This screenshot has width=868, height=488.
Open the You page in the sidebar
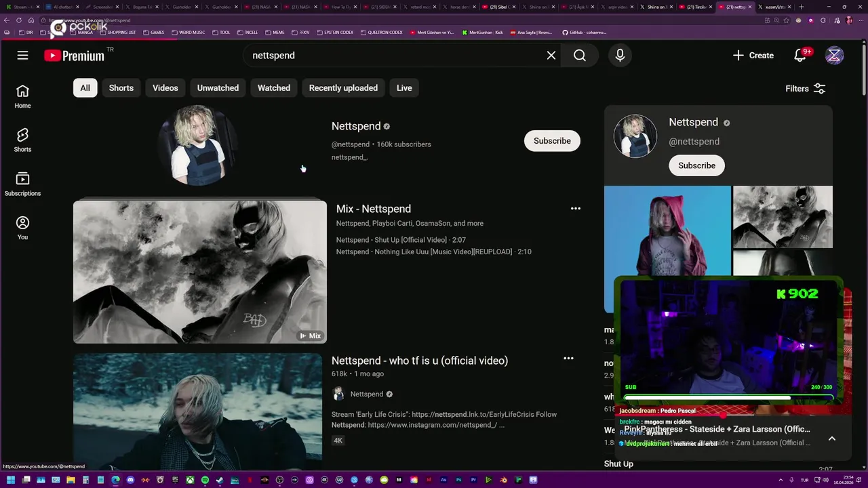pyautogui.click(x=22, y=228)
